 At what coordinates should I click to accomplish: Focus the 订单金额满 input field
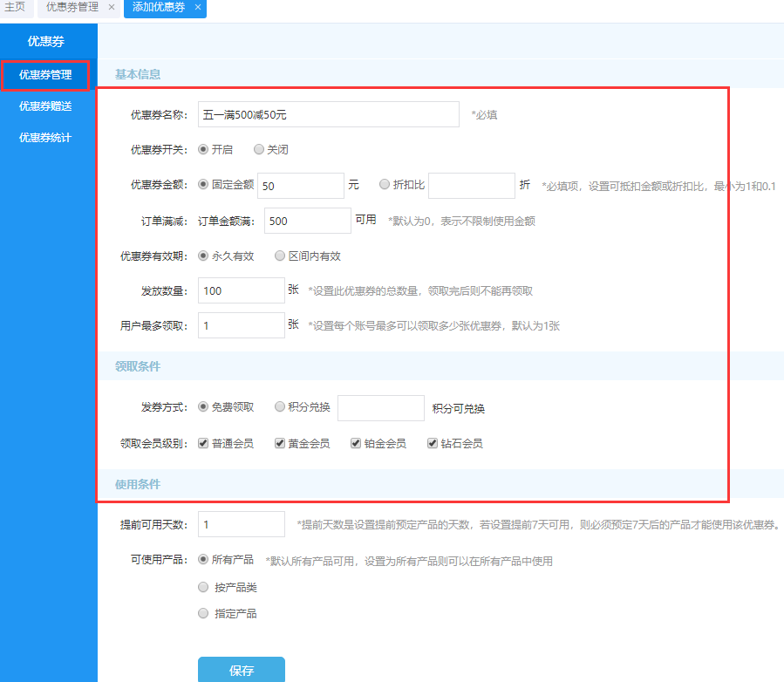click(x=307, y=221)
